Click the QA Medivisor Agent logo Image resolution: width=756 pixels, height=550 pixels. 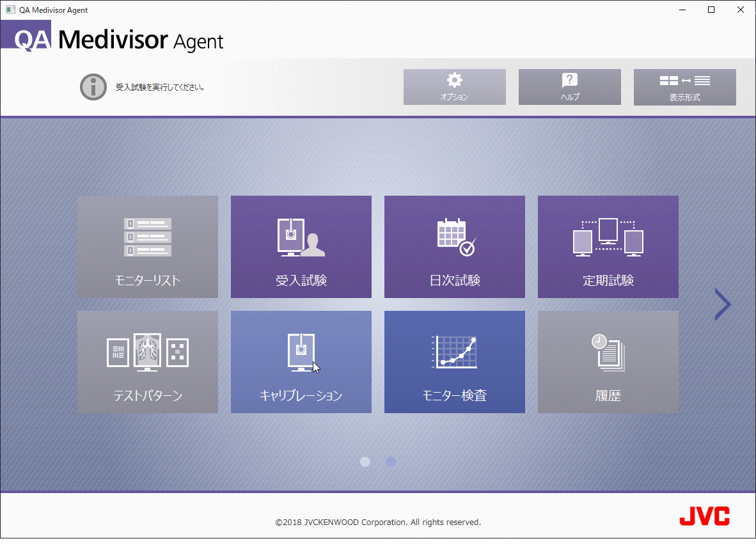click(x=113, y=36)
